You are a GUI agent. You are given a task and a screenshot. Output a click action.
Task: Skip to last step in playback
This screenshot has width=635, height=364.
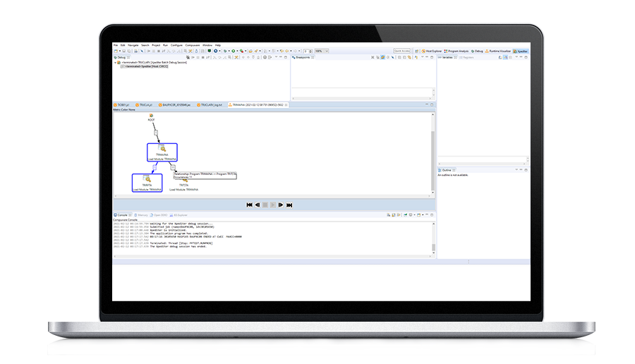tap(289, 205)
